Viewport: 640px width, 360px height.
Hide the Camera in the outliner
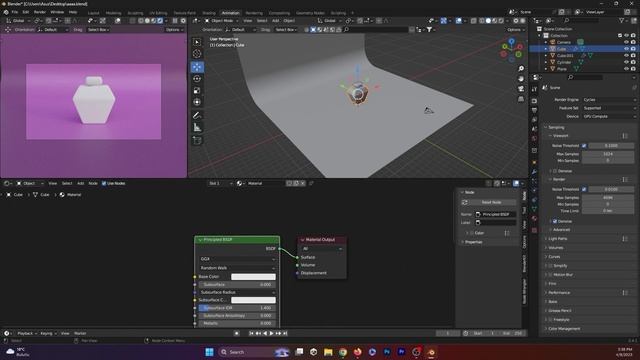click(626, 42)
